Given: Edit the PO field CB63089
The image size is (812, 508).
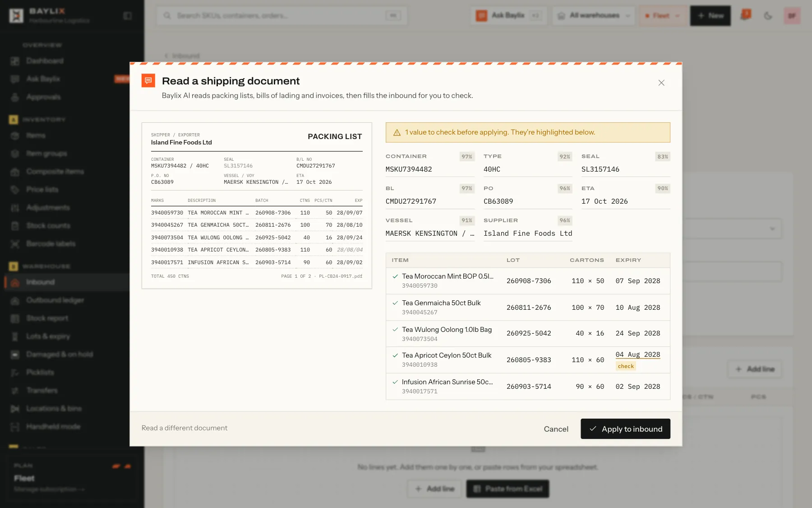Looking at the screenshot, I should point(528,201).
